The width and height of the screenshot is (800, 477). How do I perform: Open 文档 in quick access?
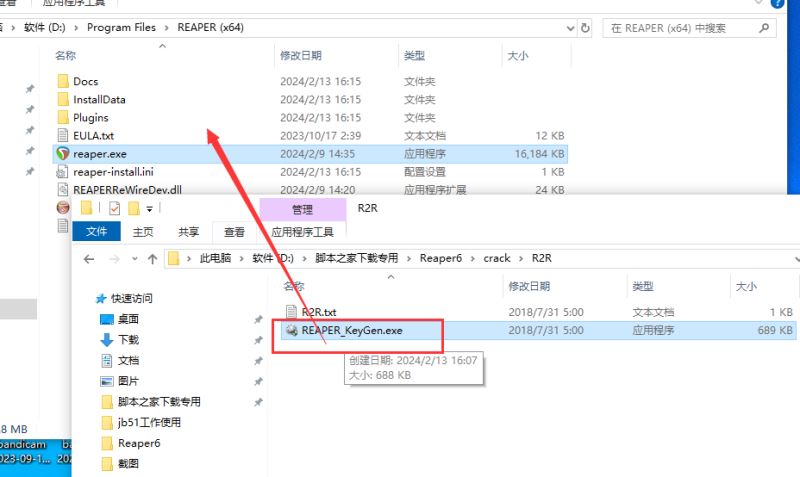pos(128,361)
